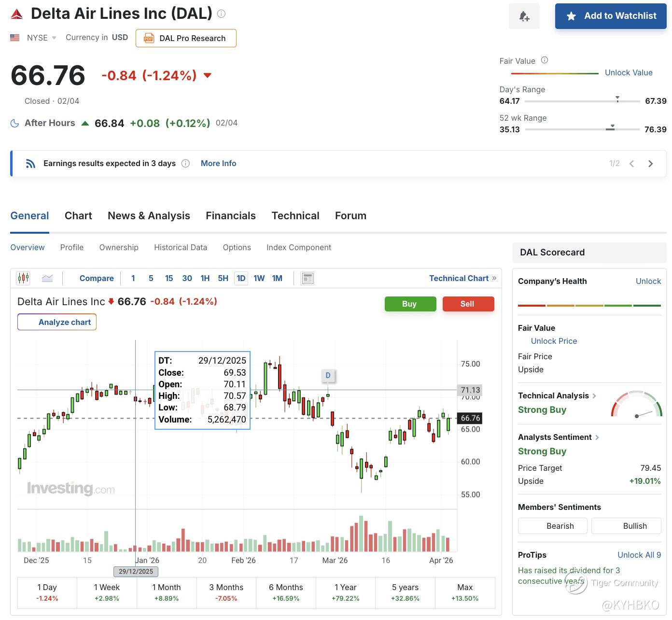
Task: Click More Info for earnings results
Action: click(x=219, y=163)
